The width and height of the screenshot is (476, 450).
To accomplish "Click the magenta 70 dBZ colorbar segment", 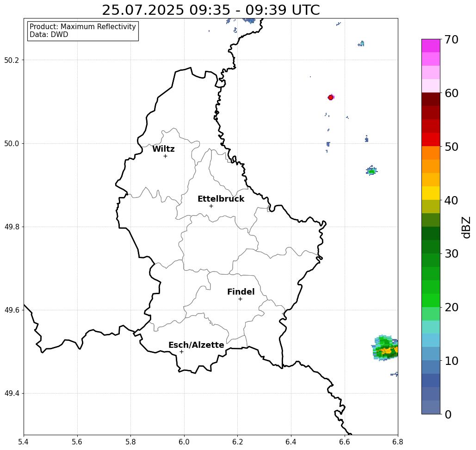I will (431, 46).
